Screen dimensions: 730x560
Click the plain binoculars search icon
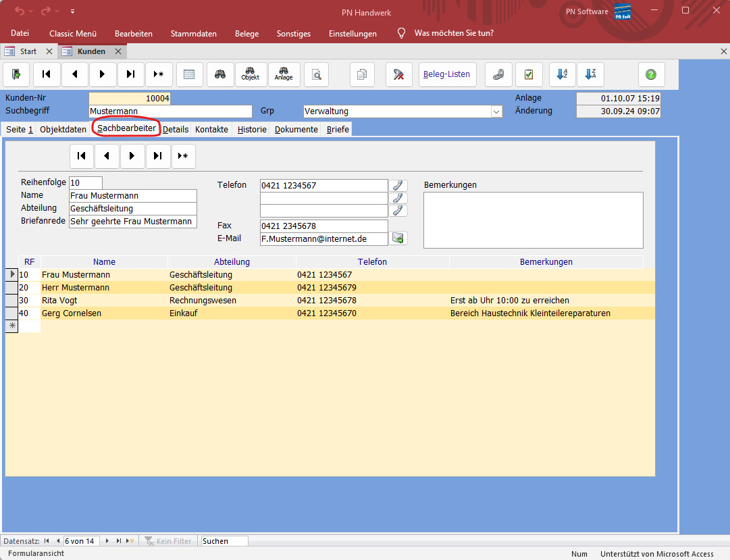click(x=220, y=74)
